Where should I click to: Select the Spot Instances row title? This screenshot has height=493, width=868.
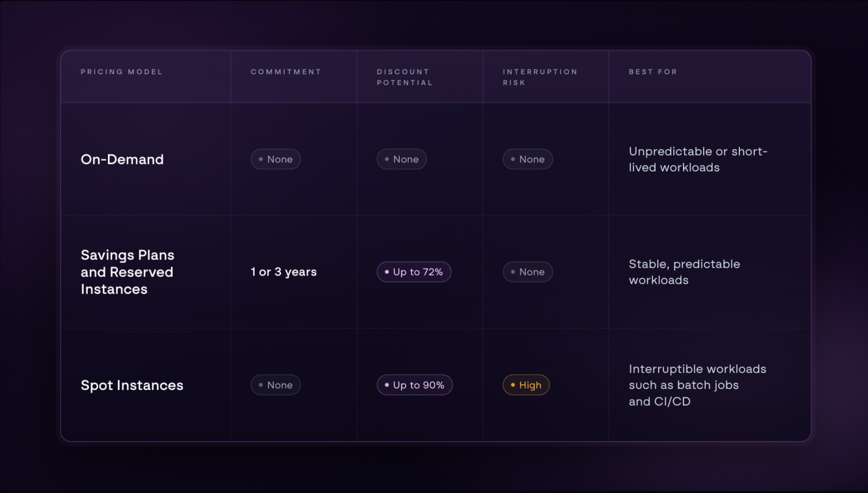coord(132,385)
